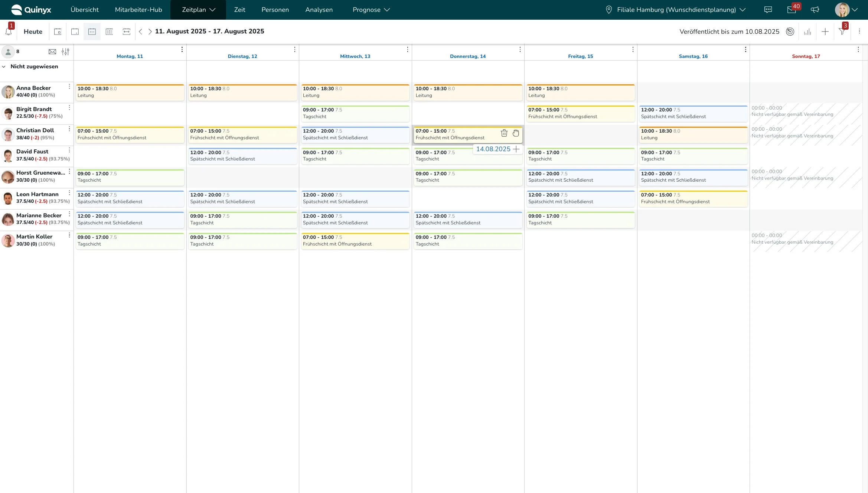Open the notifications bell
Screen dimensions: 868x493
coord(9,32)
